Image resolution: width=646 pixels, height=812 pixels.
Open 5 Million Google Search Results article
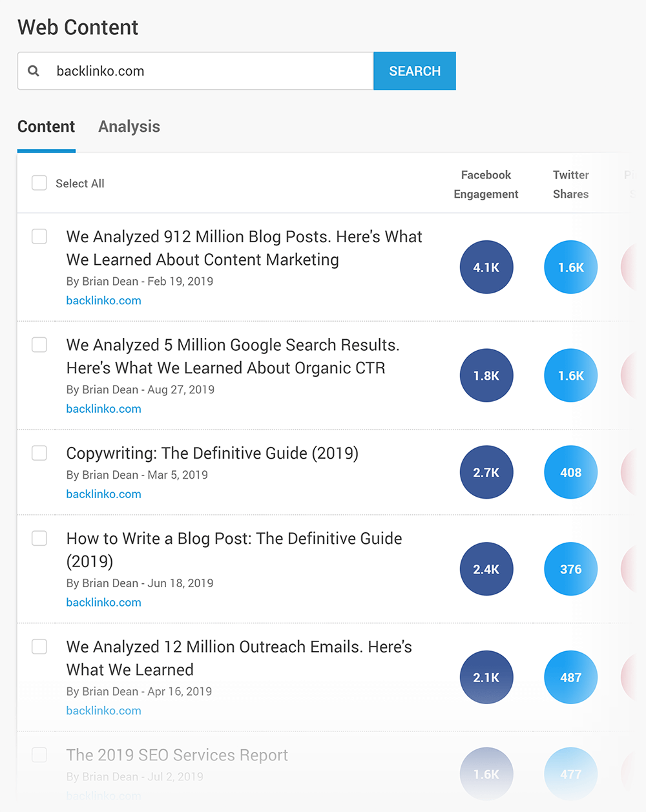(x=233, y=357)
